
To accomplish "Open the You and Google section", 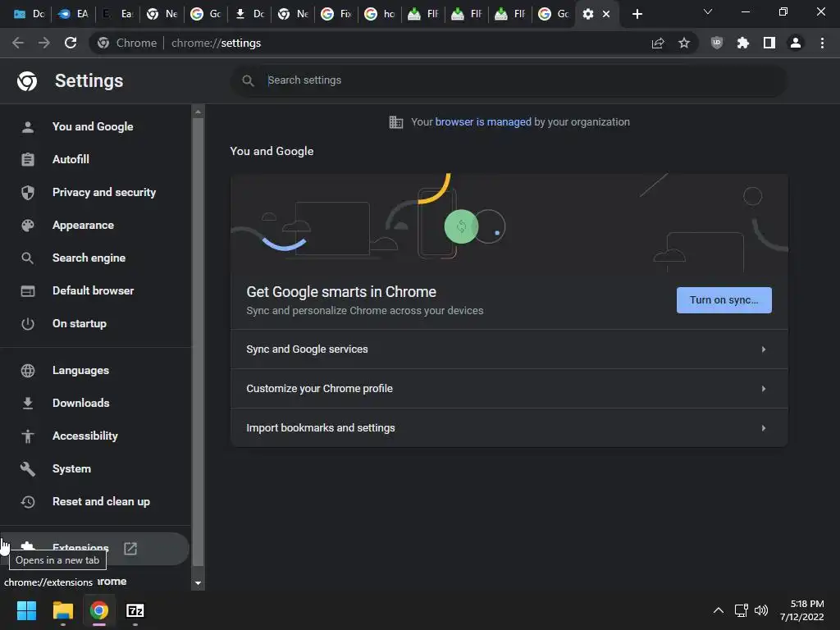I will pos(93,126).
